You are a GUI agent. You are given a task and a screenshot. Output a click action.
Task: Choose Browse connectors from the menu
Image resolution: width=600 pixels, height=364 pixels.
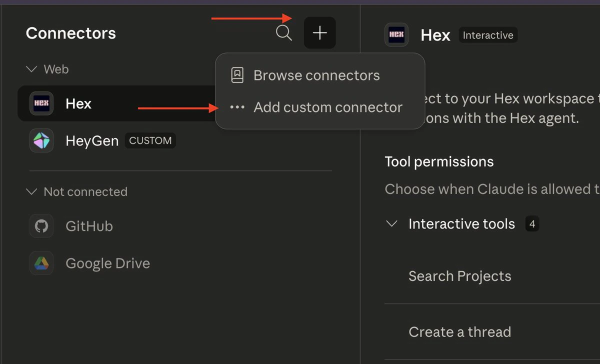(x=316, y=75)
